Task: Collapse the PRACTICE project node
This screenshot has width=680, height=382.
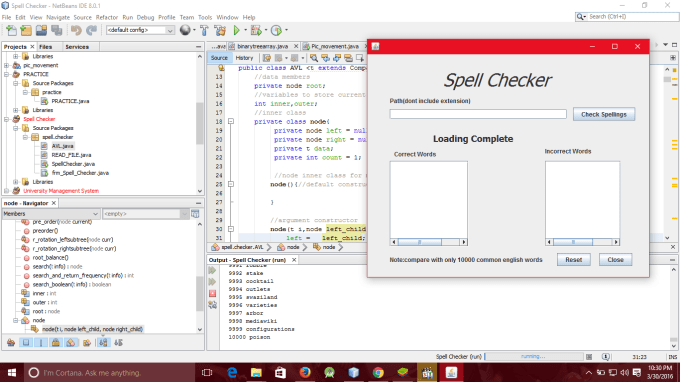Action: tap(7, 75)
